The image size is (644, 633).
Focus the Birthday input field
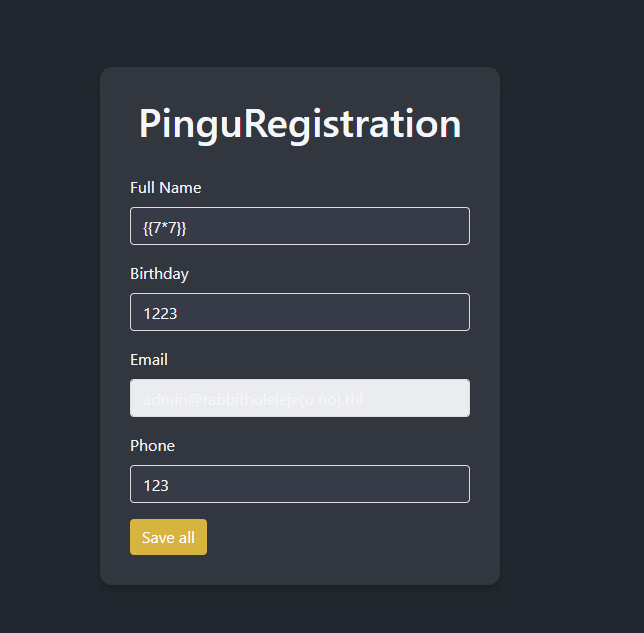tap(300, 312)
